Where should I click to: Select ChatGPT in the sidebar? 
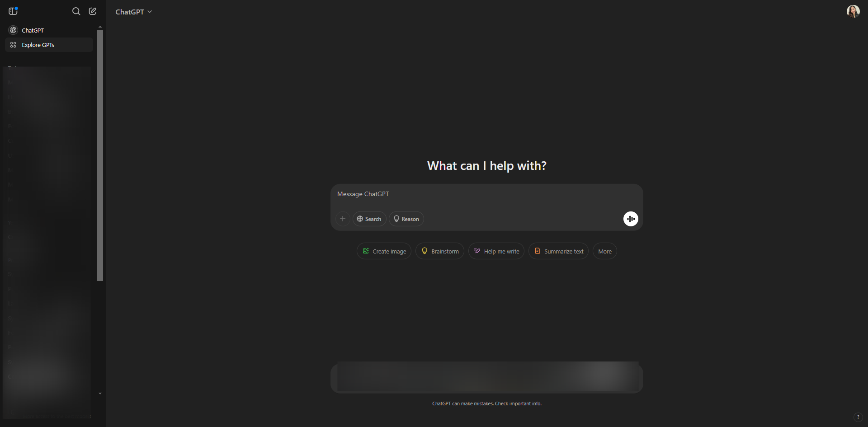[x=49, y=30]
